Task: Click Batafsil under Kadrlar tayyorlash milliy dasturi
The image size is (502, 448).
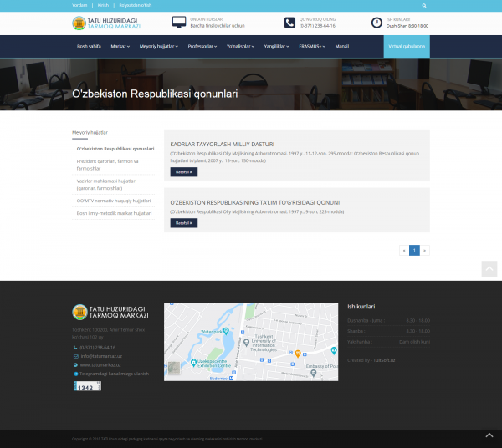Action: tap(183, 172)
